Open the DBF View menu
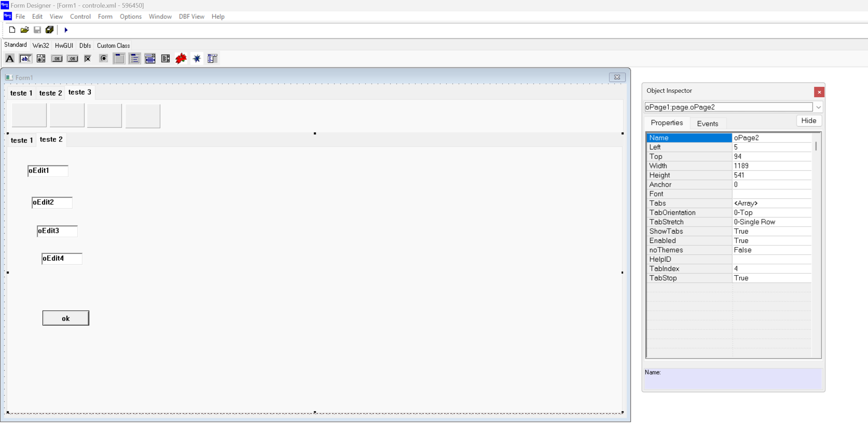The width and height of the screenshot is (868, 446). [191, 17]
